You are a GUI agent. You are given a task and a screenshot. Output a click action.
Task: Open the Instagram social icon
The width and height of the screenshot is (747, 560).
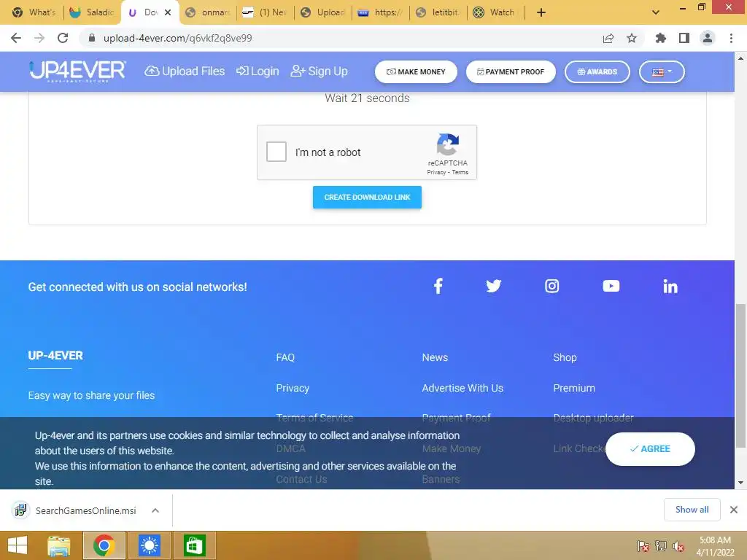pos(551,286)
